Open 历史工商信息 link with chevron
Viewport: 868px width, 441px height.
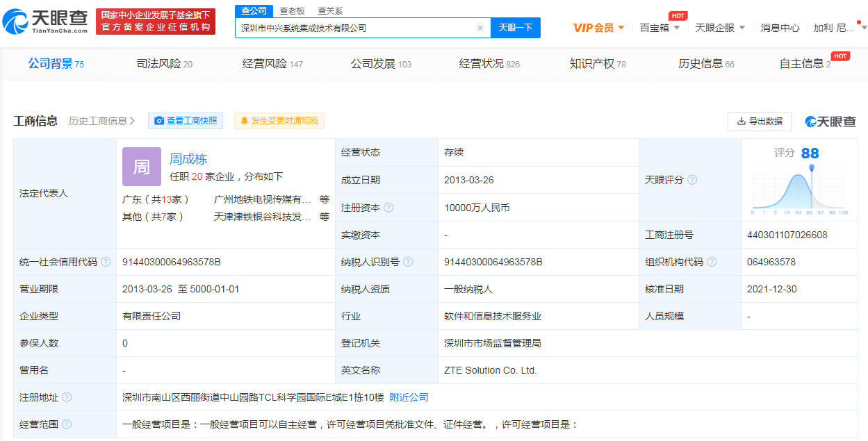coord(102,121)
